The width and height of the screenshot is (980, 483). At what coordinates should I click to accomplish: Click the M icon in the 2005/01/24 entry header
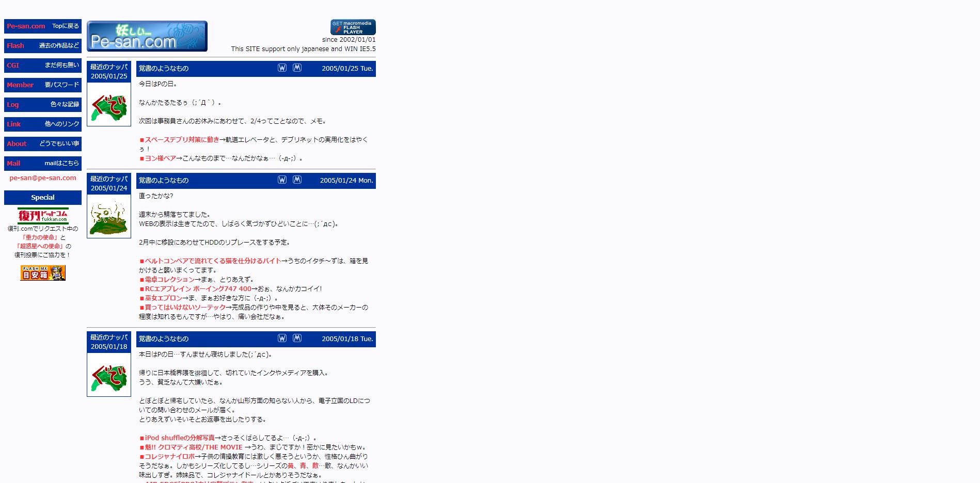pos(297,180)
